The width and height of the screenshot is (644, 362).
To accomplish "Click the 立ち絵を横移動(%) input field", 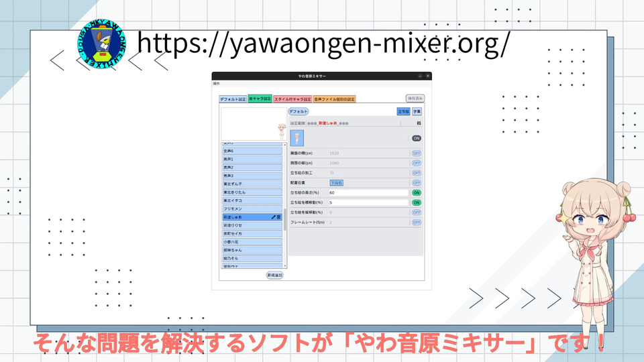I will (368, 202).
